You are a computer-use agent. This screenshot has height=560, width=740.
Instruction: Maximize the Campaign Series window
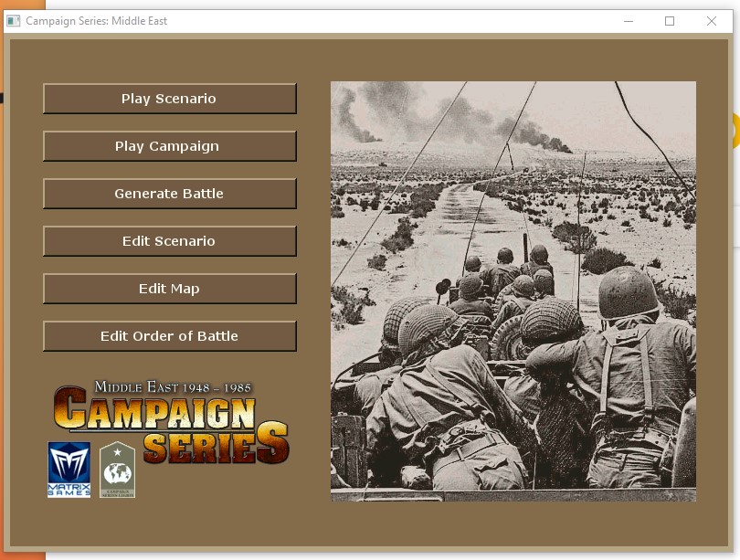(670, 20)
